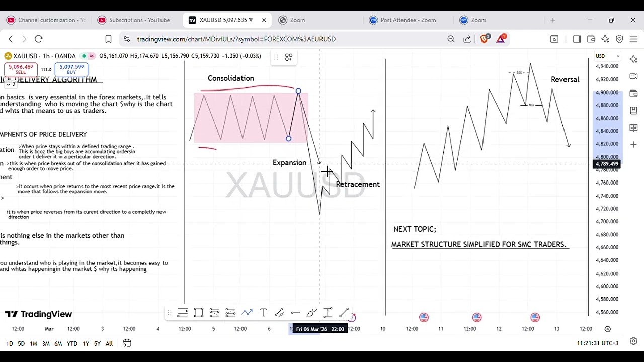Viewport: 644px width, 362px height.
Task: Reload the TradingView page
Action: click(39, 39)
